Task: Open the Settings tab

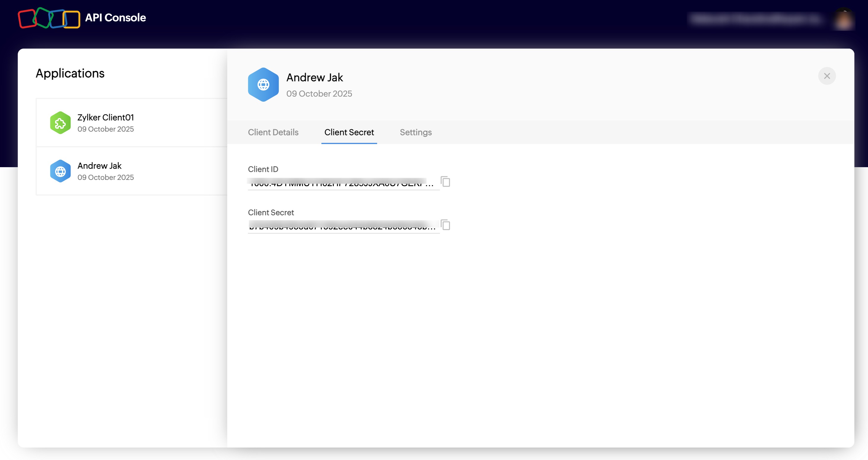Action: click(x=415, y=132)
